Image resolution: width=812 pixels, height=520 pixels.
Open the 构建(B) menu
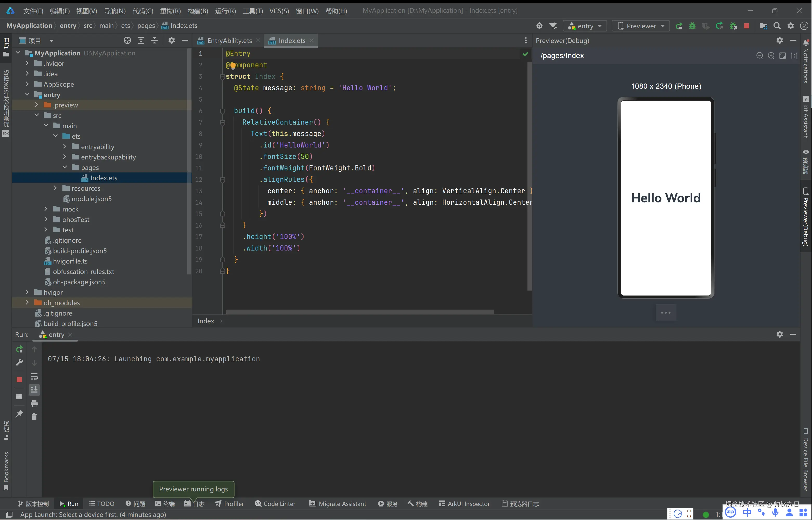[x=197, y=11]
